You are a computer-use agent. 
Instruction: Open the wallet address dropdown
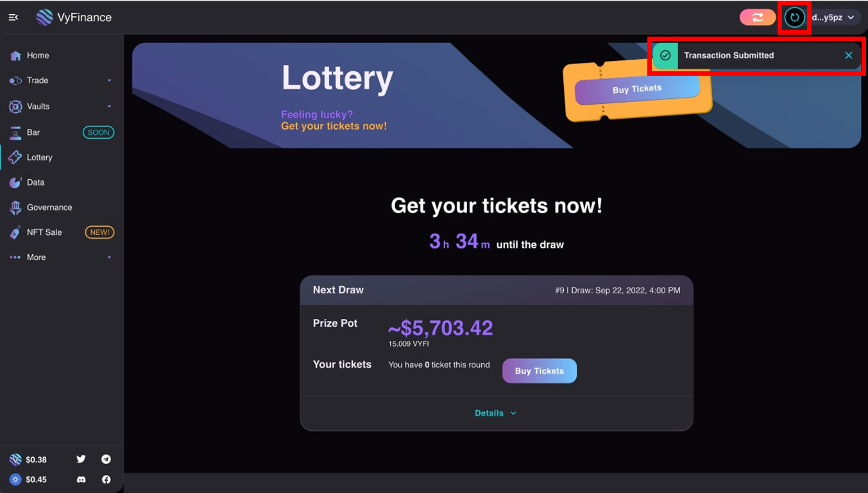[x=833, y=17]
